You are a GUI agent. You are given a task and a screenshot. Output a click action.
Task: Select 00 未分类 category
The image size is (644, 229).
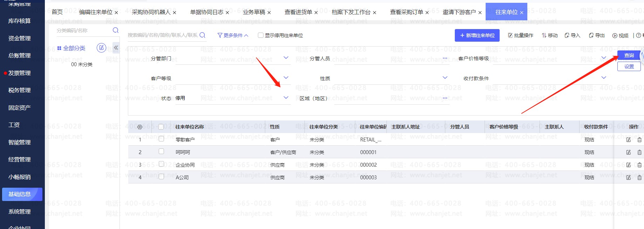(x=82, y=64)
